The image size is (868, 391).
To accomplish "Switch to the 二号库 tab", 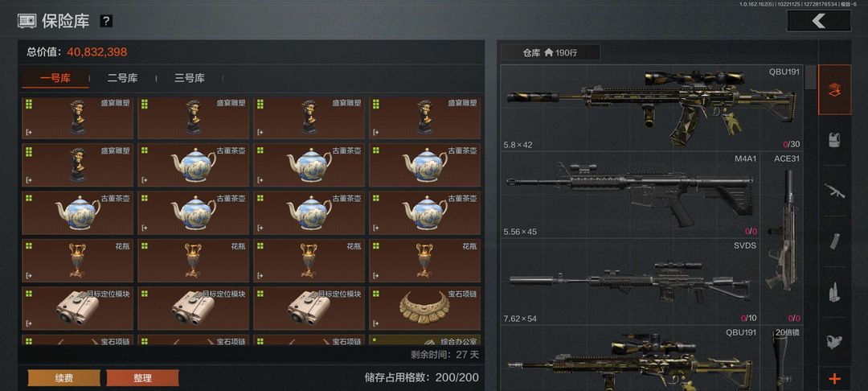I will tap(122, 78).
